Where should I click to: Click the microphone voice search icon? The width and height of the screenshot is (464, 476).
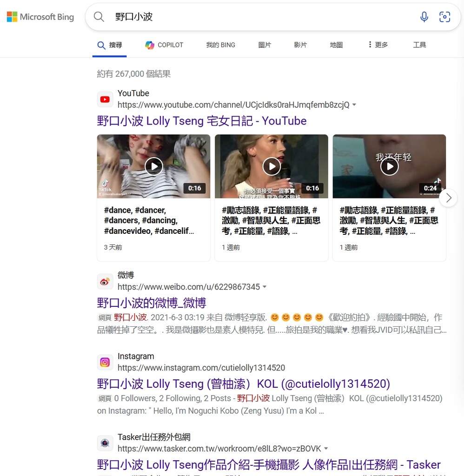click(424, 17)
